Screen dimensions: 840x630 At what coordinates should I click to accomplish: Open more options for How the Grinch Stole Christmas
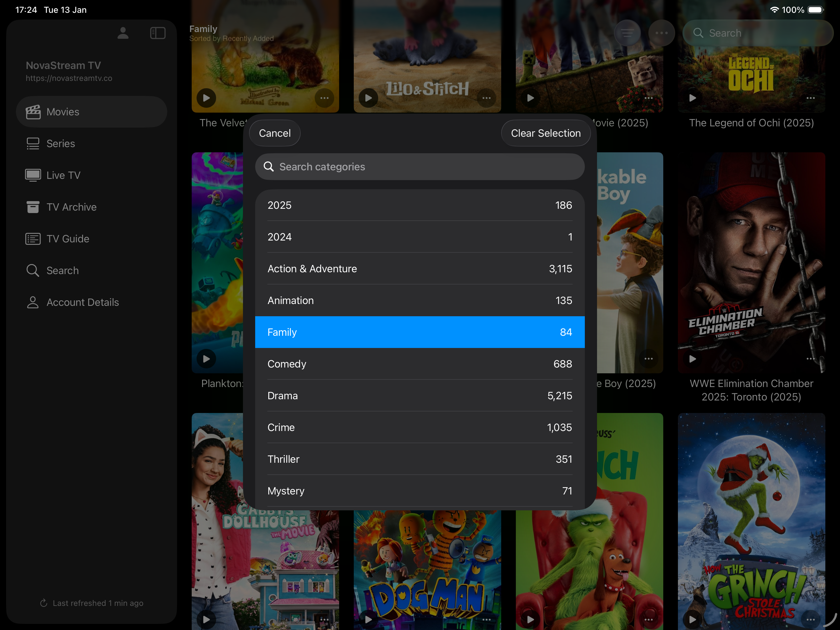pyautogui.click(x=811, y=619)
